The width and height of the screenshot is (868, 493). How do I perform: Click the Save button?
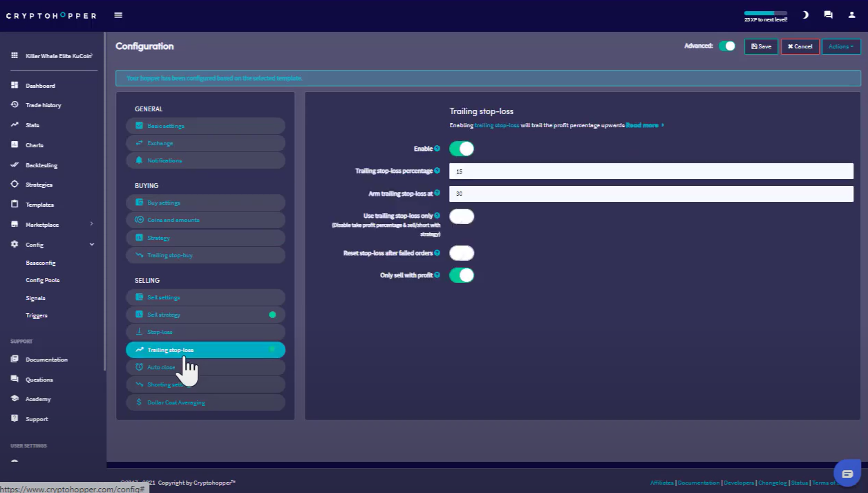pos(761,46)
